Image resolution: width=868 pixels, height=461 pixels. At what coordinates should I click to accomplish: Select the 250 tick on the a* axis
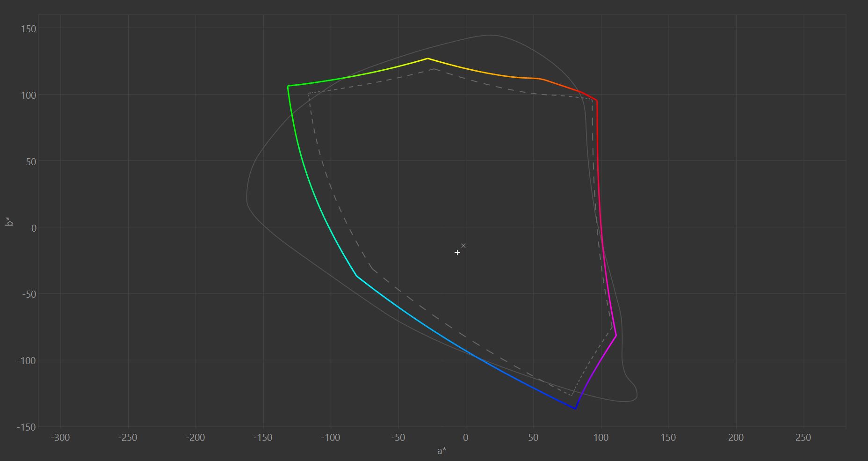tap(803, 438)
